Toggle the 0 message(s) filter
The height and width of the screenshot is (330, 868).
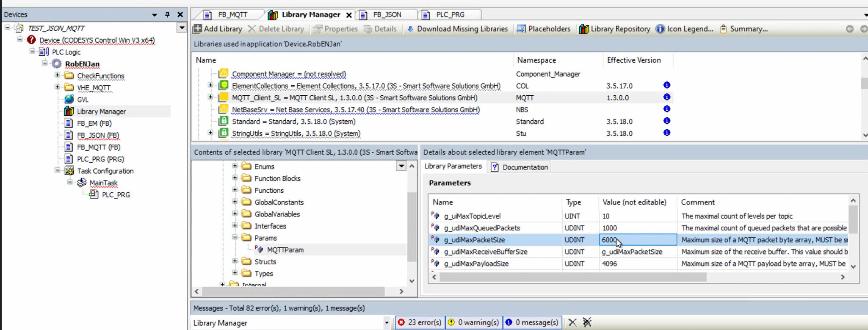tap(532, 322)
